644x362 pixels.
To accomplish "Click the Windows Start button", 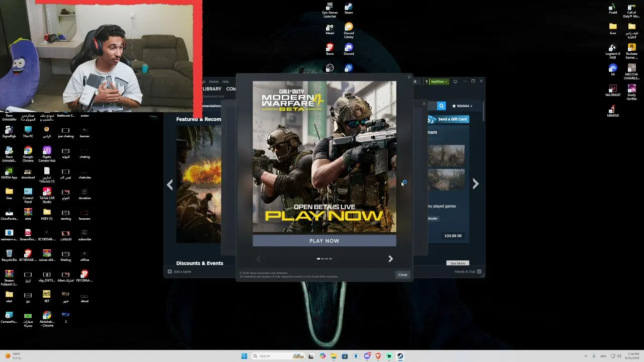I will point(244,356).
